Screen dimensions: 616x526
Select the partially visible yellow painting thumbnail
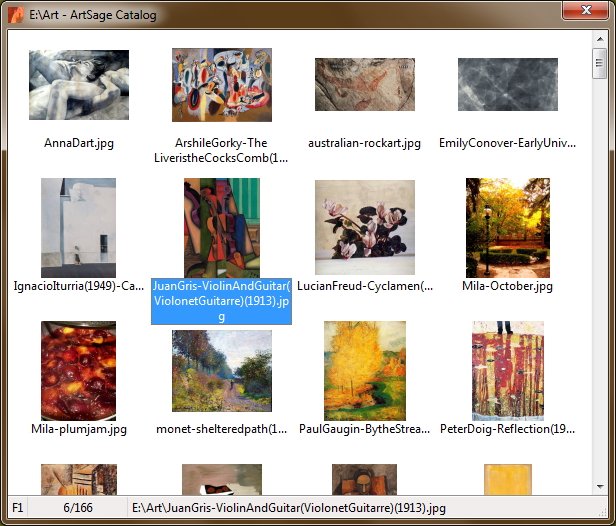[508, 479]
